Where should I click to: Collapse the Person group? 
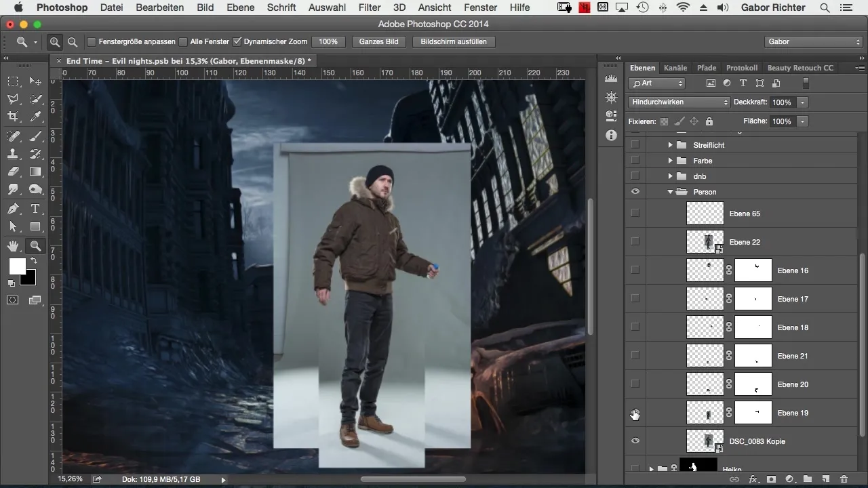coord(670,192)
